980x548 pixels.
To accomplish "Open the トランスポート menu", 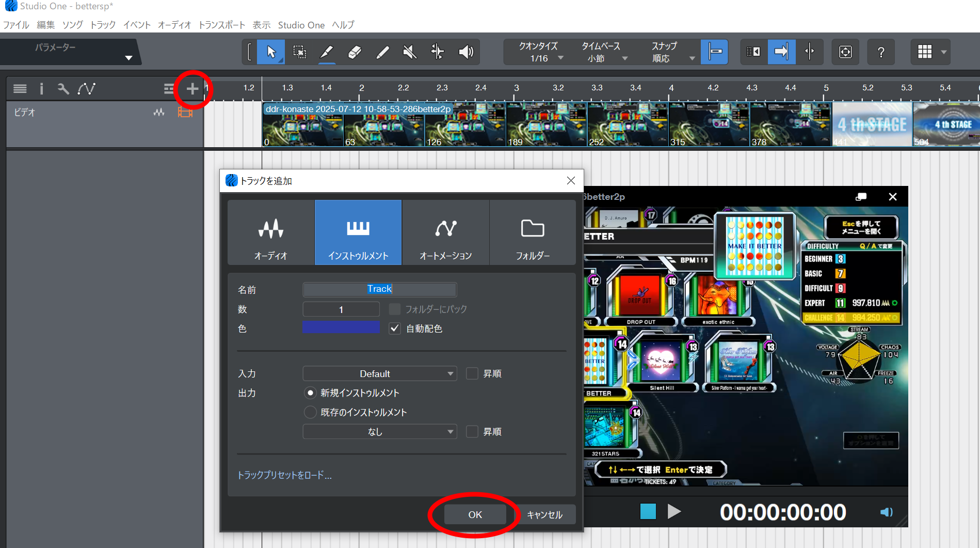I will pyautogui.click(x=222, y=25).
